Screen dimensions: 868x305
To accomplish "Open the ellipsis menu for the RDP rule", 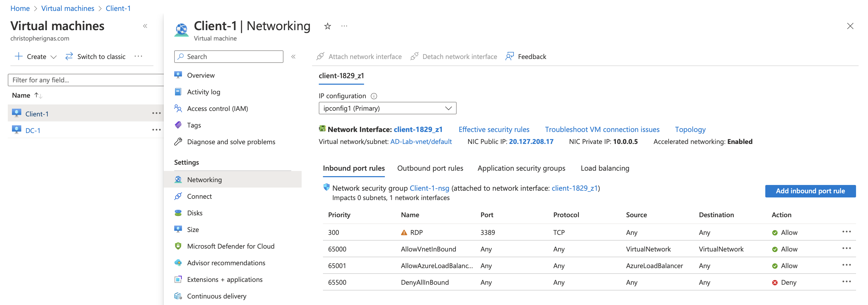I will point(846,232).
